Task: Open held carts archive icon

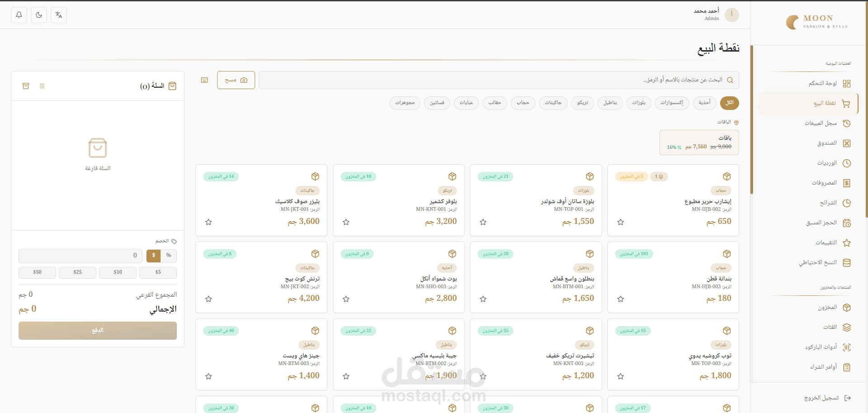Action: pyautogui.click(x=26, y=86)
